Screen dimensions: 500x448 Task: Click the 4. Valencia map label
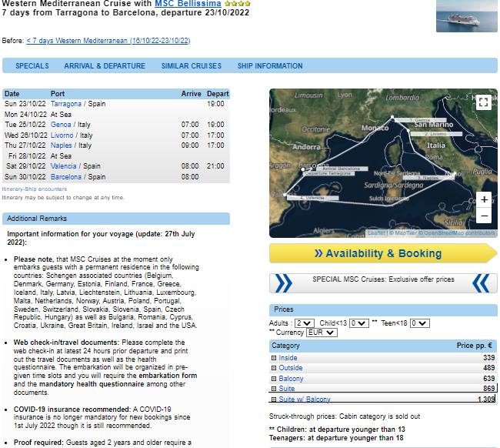click(312, 198)
